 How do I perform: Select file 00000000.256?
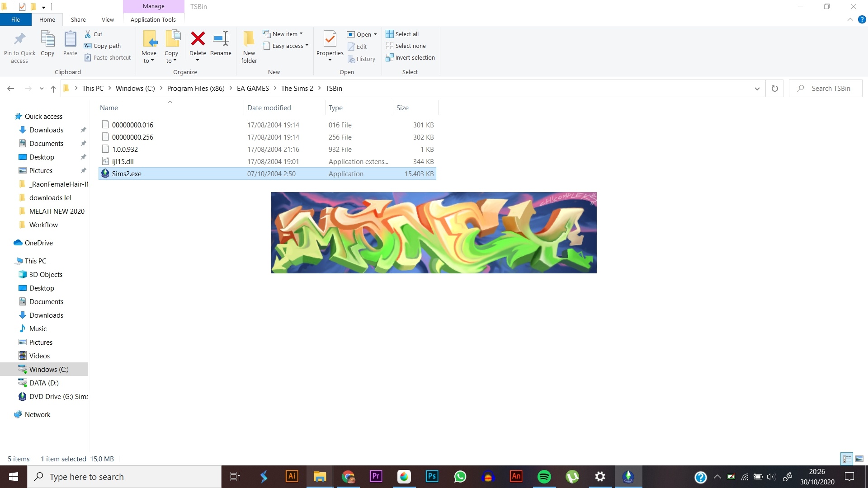point(267,137)
